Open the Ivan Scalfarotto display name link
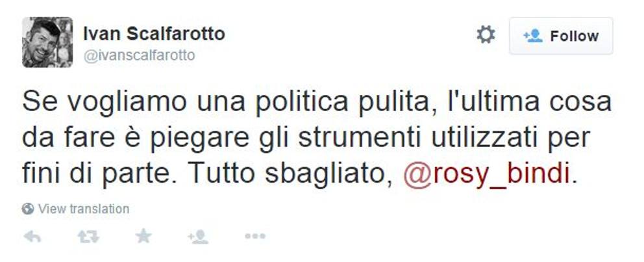 click(x=154, y=34)
